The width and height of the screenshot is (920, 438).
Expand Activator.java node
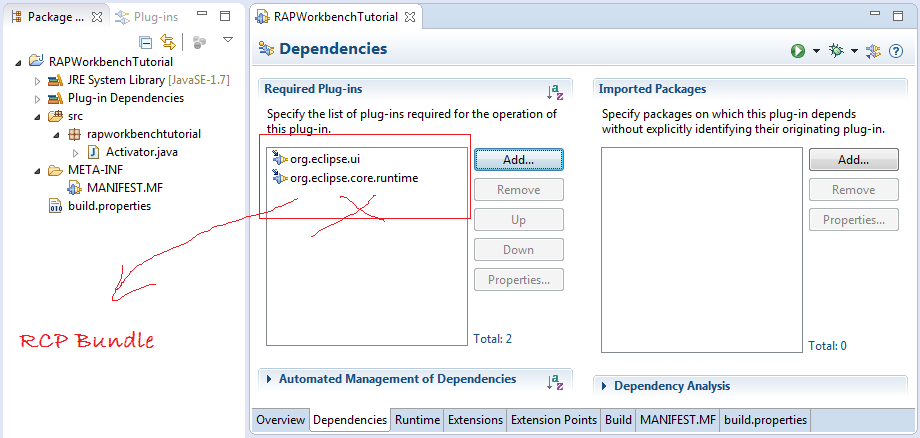coord(75,153)
